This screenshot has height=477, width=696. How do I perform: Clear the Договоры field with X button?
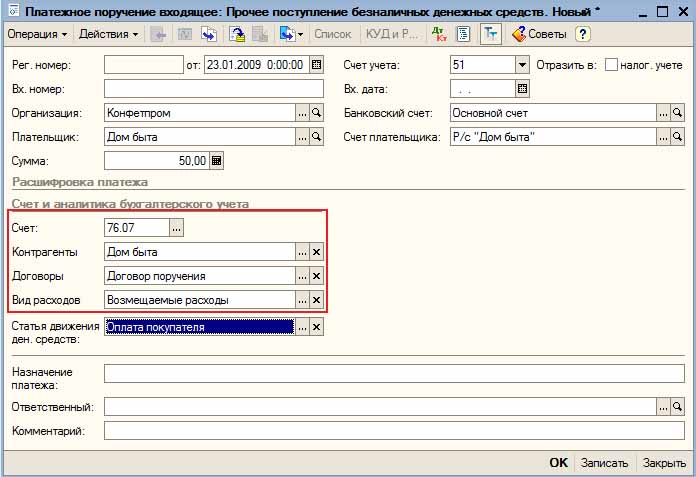pos(317,276)
